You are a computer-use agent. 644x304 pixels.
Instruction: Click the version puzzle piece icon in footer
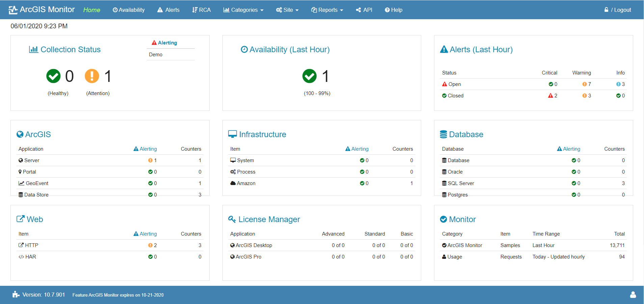(16, 295)
